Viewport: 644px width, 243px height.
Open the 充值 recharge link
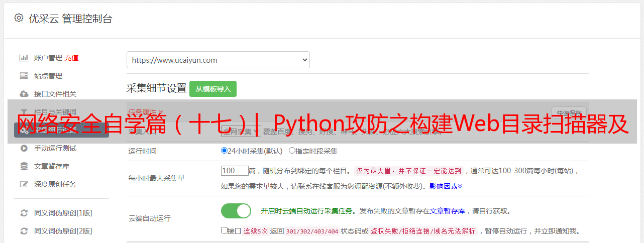(71, 58)
